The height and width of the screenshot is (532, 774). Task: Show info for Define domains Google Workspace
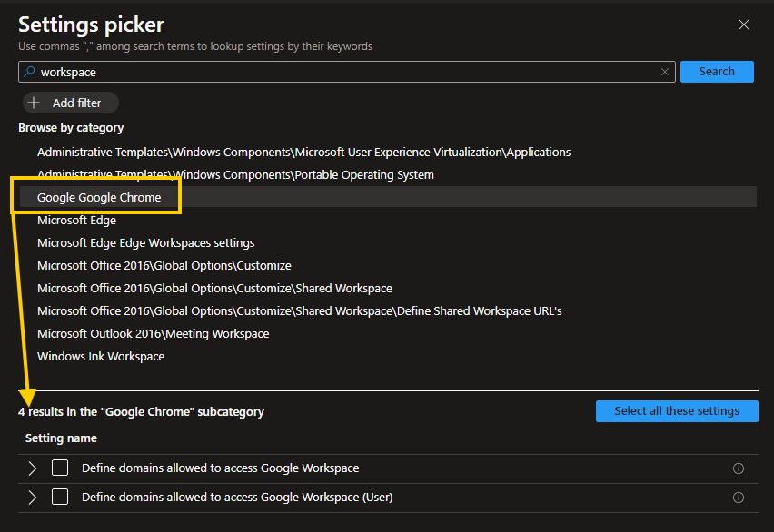pos(738,469)
